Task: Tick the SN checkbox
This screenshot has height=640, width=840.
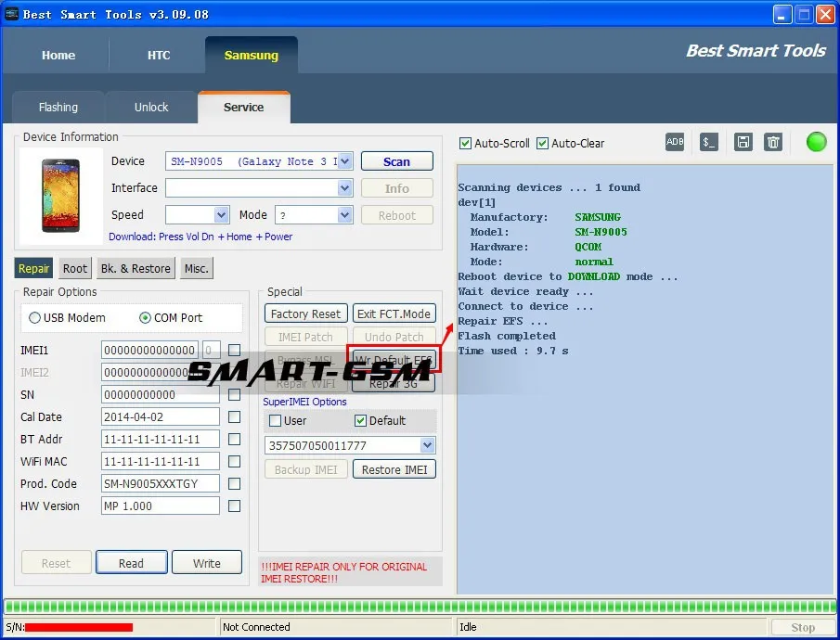Action: [x=234, y=395]
